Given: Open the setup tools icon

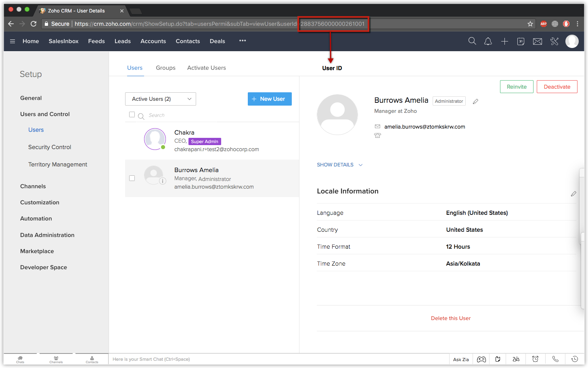Looking at the screenshot, I should [555, 41].
